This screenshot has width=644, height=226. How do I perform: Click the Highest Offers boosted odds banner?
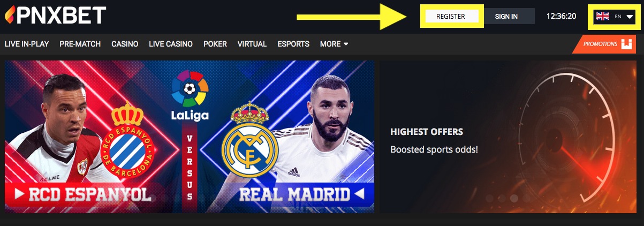512,137
